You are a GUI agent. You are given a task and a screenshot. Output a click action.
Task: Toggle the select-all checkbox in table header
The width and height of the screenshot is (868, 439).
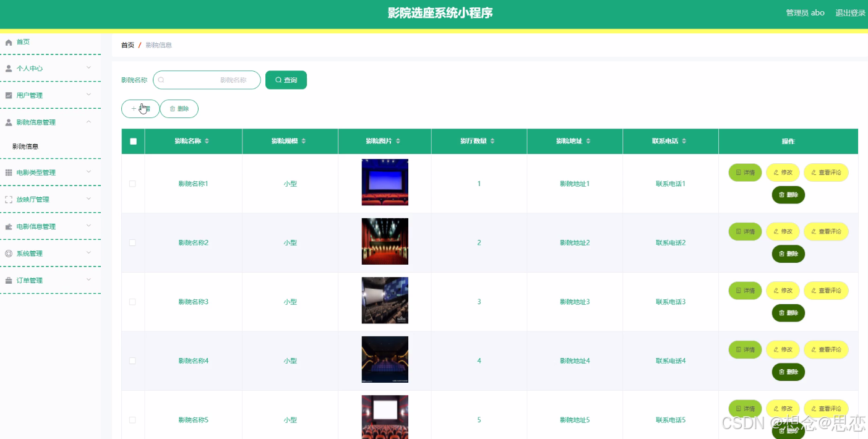point(133,142)
